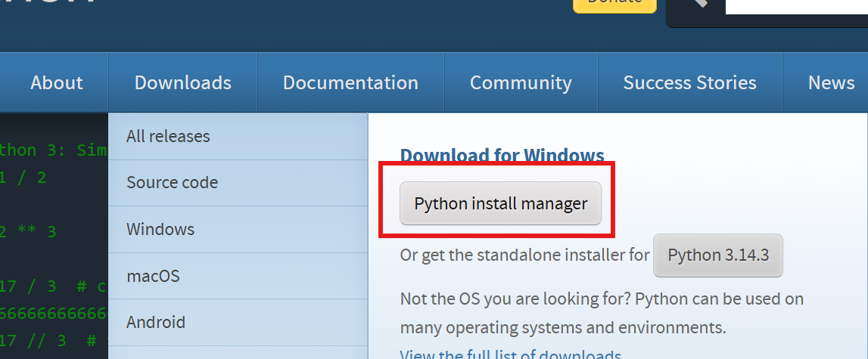This screenshot has width=868, height=359.
Task: Open the About menu in the navigation bar
Action: tap(55, 83)
